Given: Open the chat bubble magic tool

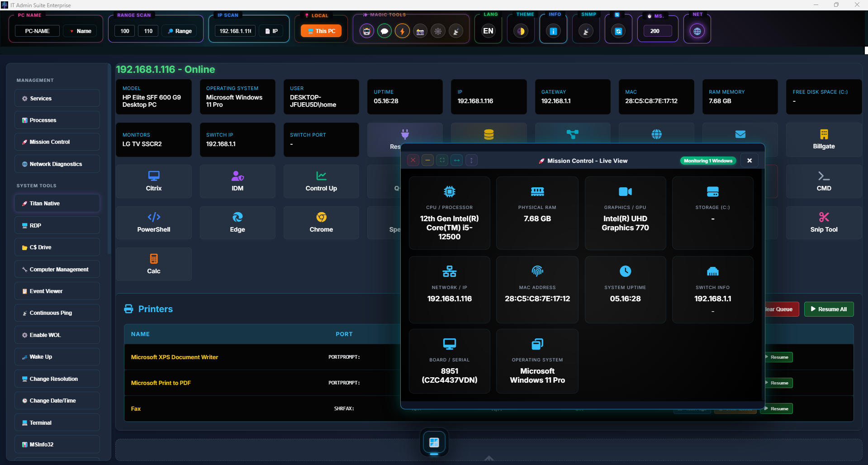Looking at the screenshot, I should click(x=384, y=31).
